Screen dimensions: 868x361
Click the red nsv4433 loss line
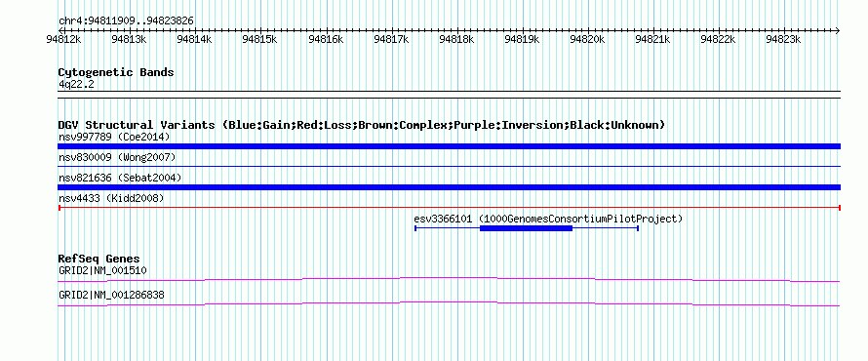pyautogui.click(x=449, y=208)
